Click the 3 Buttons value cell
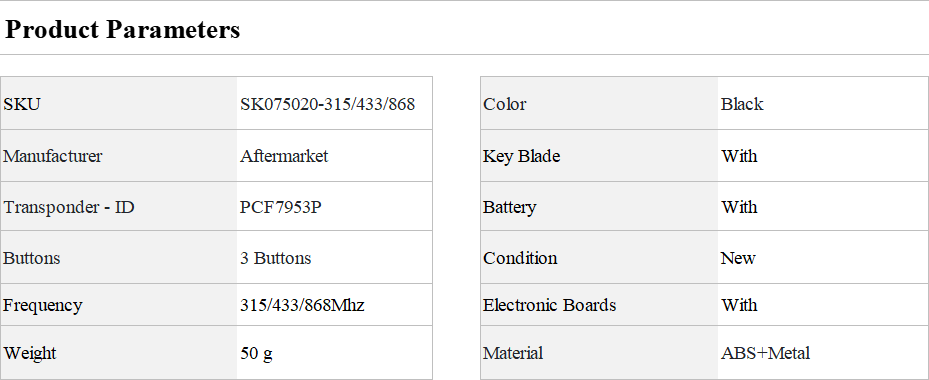Screen dimensions: 929x380 (334, 258)
